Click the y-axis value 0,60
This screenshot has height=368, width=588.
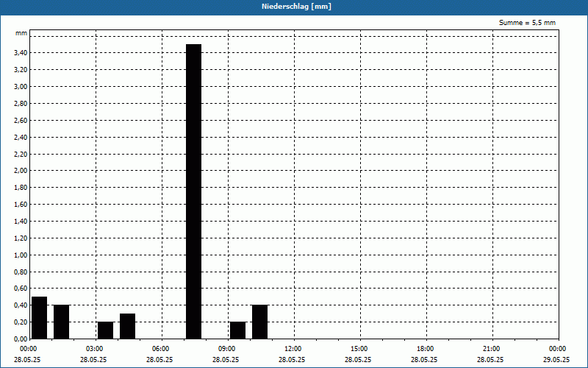(x=21, y=289)
